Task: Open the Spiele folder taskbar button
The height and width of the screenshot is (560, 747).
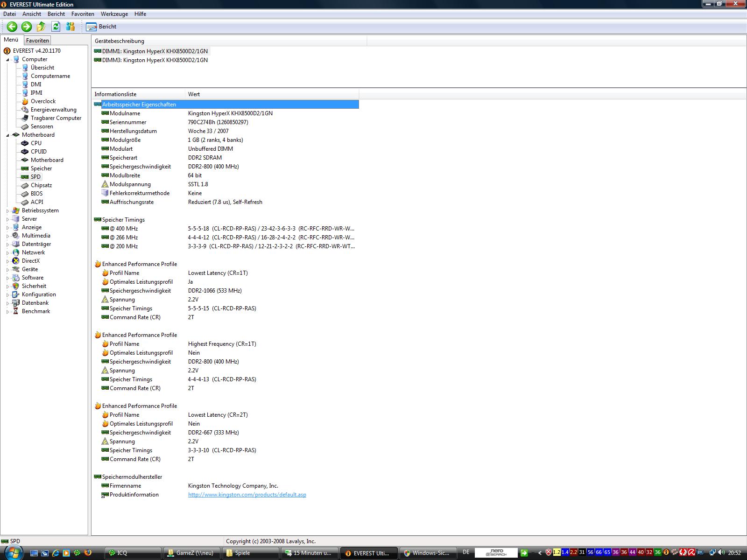Action: (251, 553)
